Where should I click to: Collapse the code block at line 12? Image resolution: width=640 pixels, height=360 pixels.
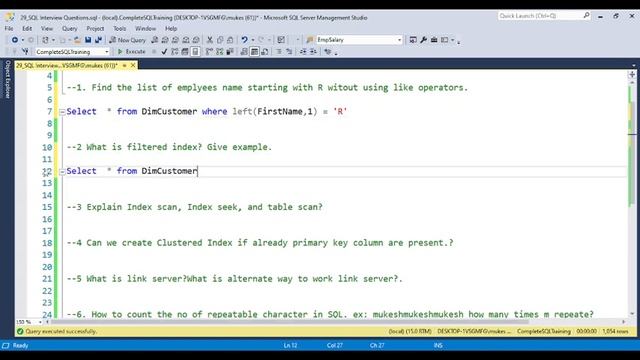(x=62, y=172)
